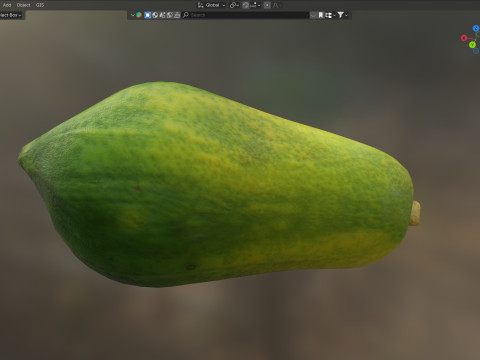Snap view to green Y axis gizmo
Image resolution: width=480 pixels, height=360 pixels.
click(472, 44)
